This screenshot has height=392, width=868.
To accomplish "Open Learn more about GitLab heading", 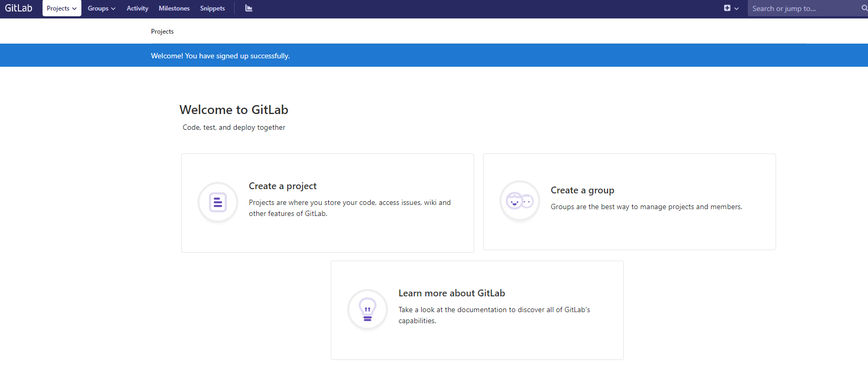I will point(452,293).
